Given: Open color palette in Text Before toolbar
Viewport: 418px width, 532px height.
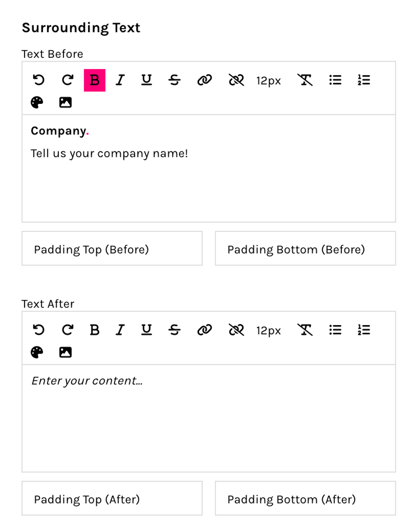Looking at the screenshot, I should [37, 103].
